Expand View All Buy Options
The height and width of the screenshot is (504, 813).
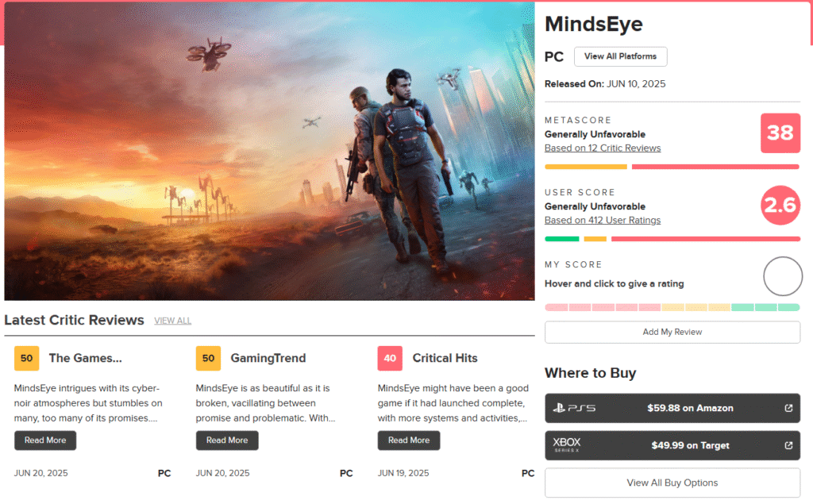(672, 483)
